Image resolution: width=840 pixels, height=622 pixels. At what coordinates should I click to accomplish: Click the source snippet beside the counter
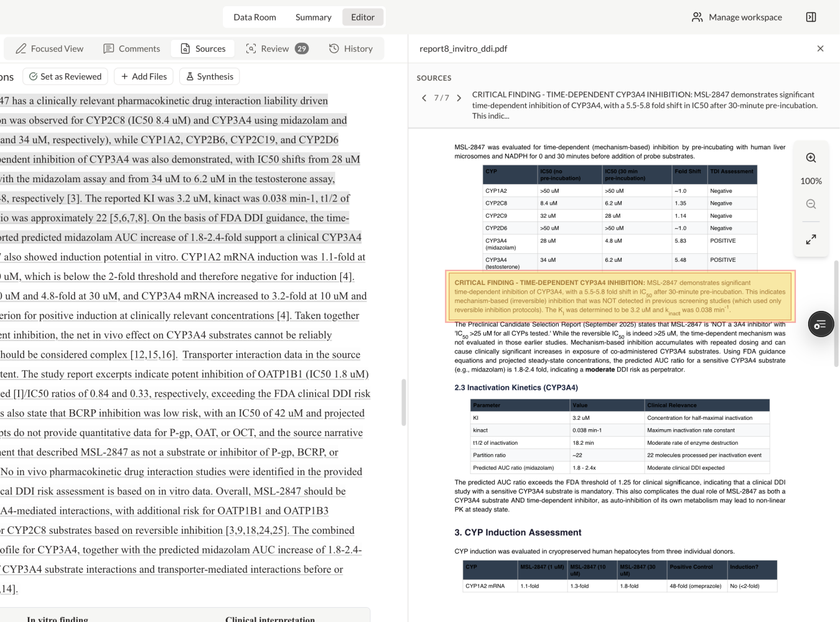(x=645, y=105)
